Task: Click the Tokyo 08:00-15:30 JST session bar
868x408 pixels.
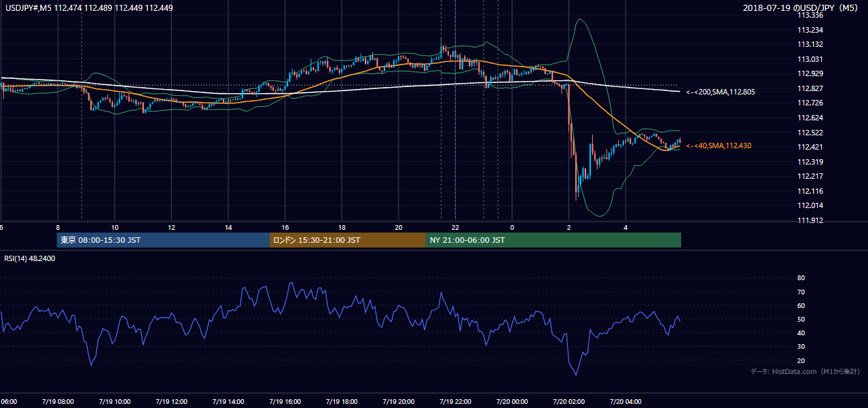Action: (x=163, y=240)
